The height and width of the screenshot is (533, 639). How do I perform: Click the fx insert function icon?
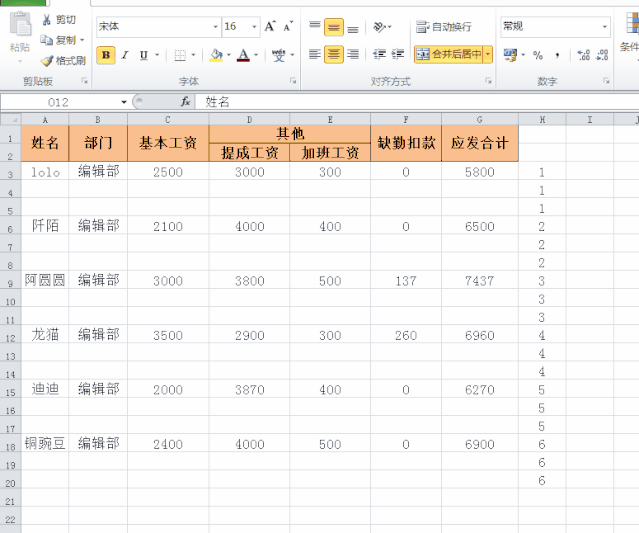(186, 102)
